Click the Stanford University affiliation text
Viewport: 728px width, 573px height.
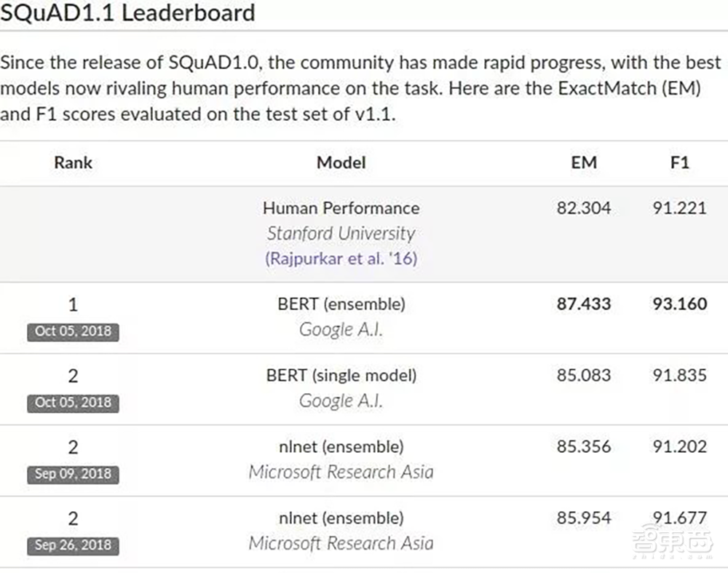point(341,233)
